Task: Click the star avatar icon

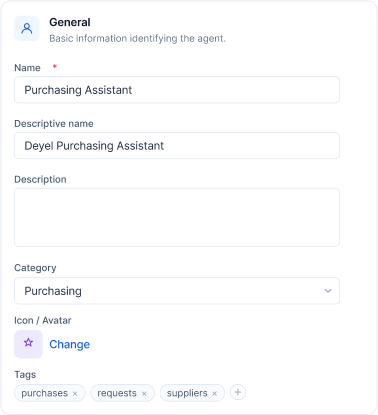Action: (28, 344)
